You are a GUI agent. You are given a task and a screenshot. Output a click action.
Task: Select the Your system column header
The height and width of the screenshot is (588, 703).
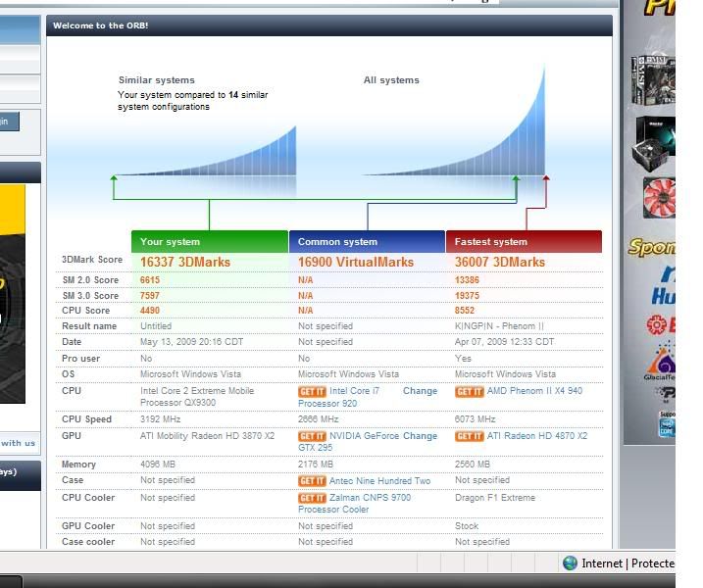210,241
